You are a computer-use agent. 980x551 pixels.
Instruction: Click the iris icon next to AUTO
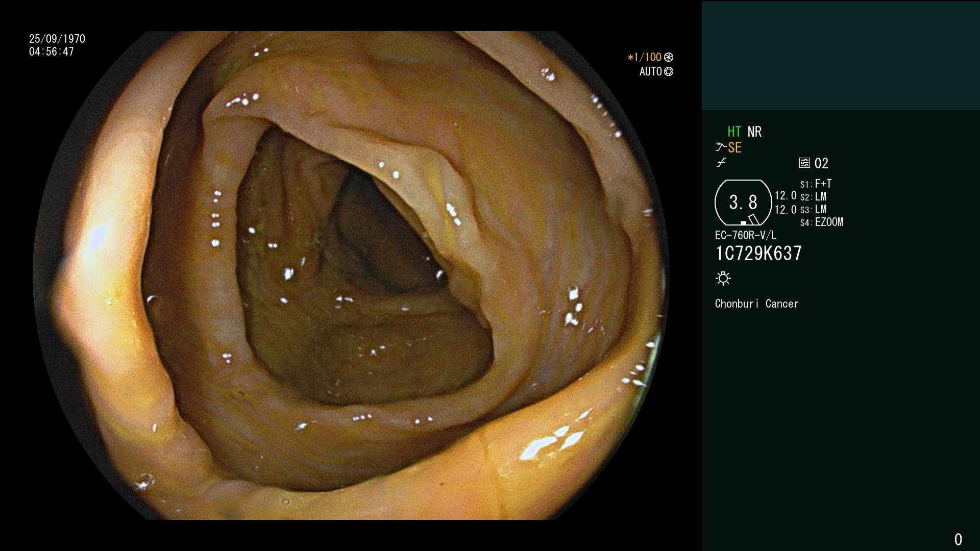669,71
